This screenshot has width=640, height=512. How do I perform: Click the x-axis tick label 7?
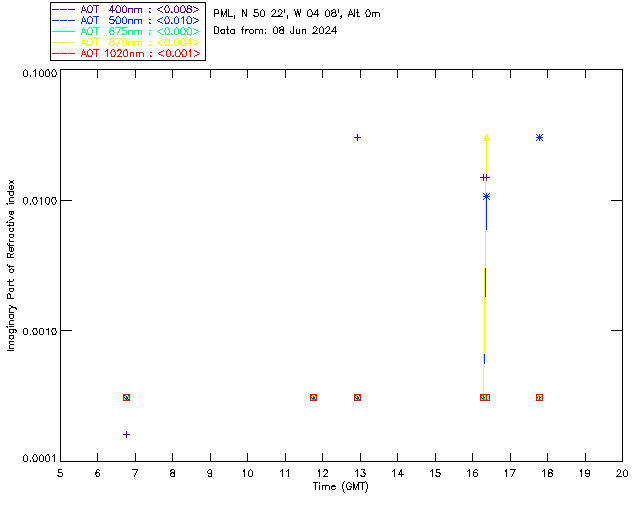click(135, 473)
